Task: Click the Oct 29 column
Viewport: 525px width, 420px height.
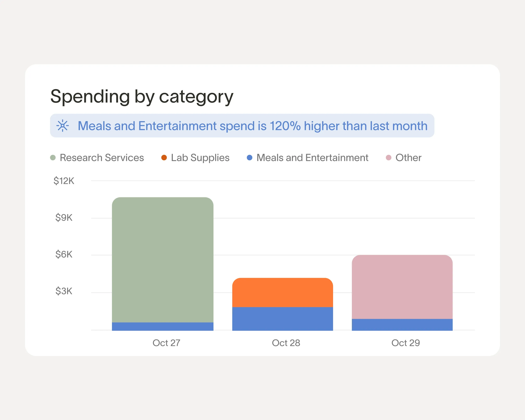Action: [402, 292]
